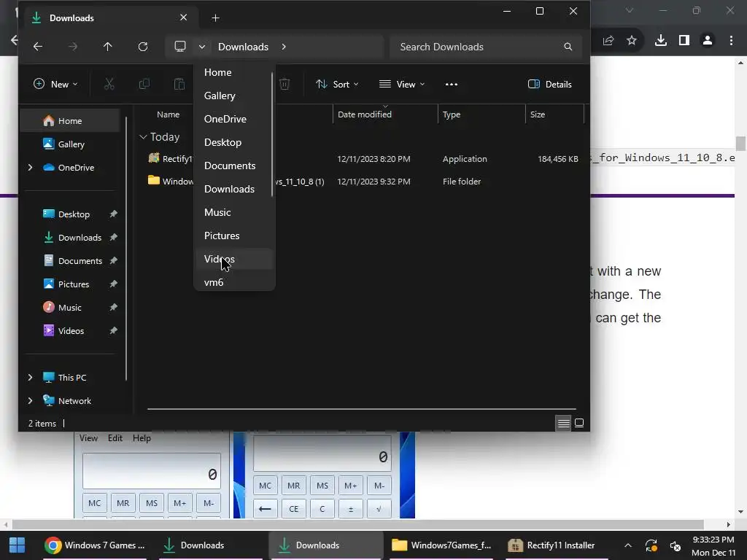
Task: Show hidden system tray icons
Action: coord(628,545)
